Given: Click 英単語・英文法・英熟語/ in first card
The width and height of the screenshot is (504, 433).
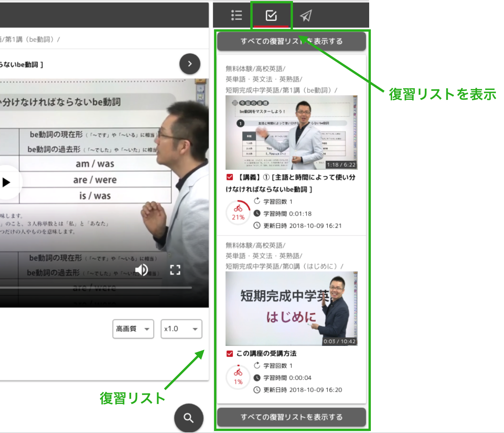Looking at the screenshot, I should click(x=264, y=79).
